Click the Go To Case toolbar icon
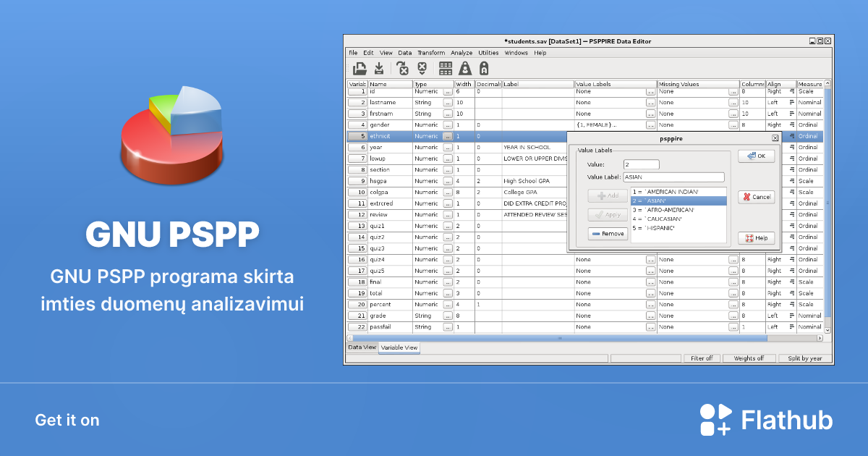This screenshot has height=456, width=868. [x=402, y=68]
